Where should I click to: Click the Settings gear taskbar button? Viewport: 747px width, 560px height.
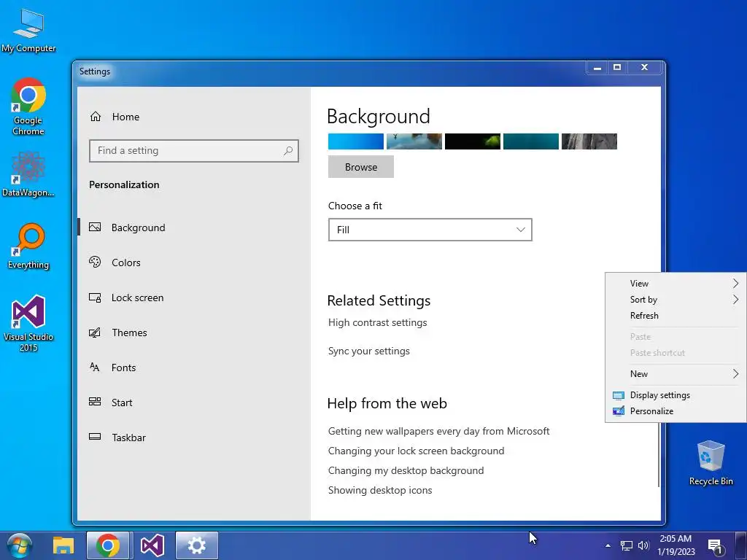pos(197,545)
